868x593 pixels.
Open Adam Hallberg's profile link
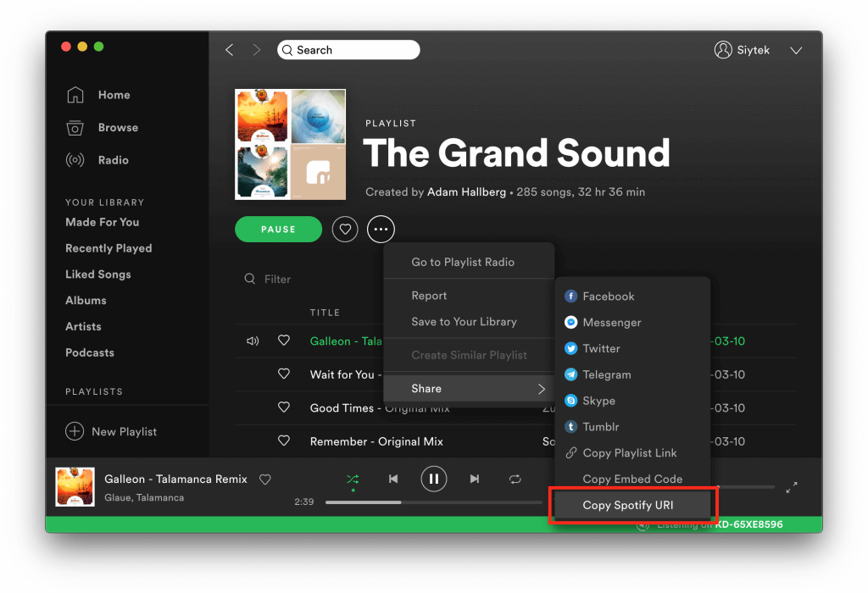465,192
